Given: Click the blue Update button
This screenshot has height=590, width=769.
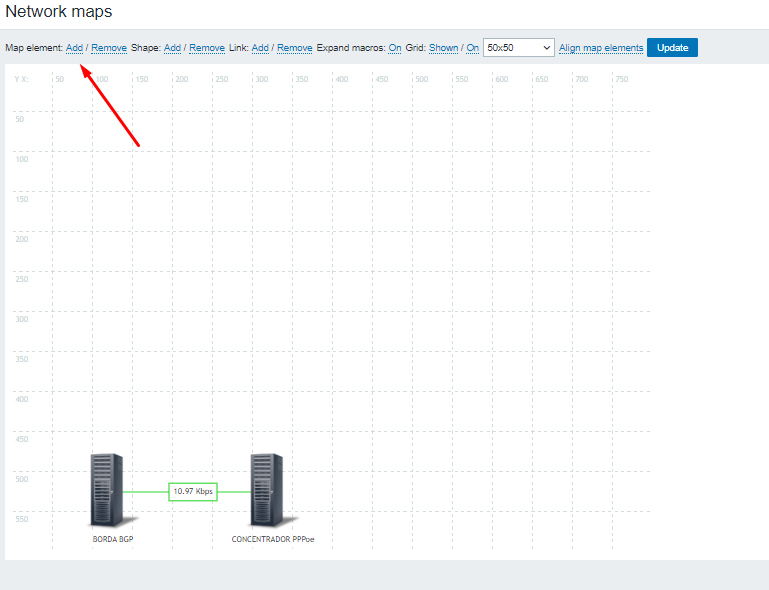Looking at the screenshot, I should point(672,48).
